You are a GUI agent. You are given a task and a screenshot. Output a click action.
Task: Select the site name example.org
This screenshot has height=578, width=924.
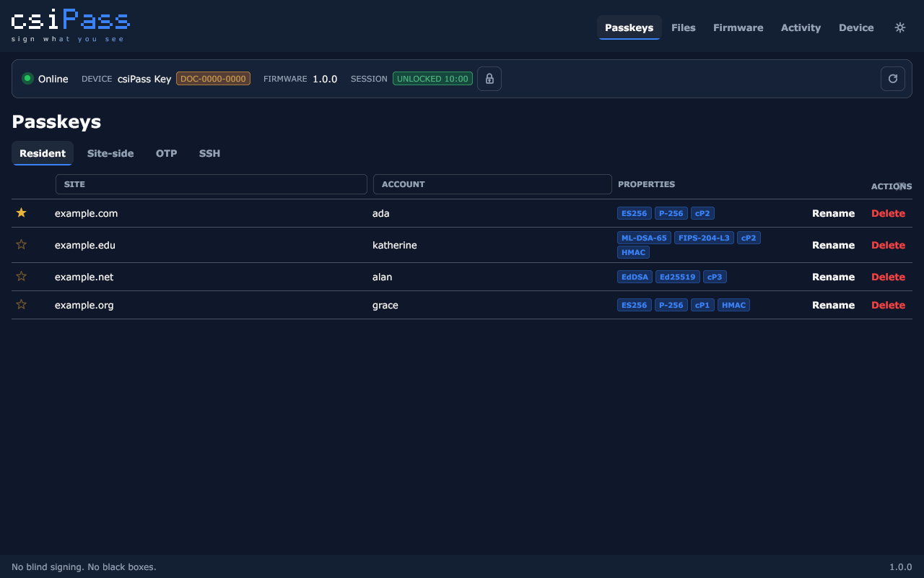click(84, 305)
